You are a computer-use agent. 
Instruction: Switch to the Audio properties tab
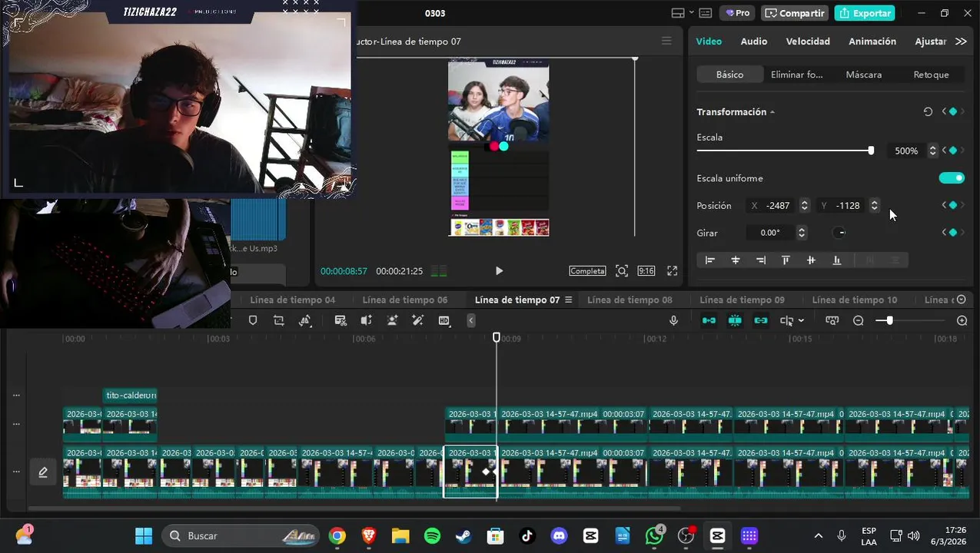(x=754, y=41)
